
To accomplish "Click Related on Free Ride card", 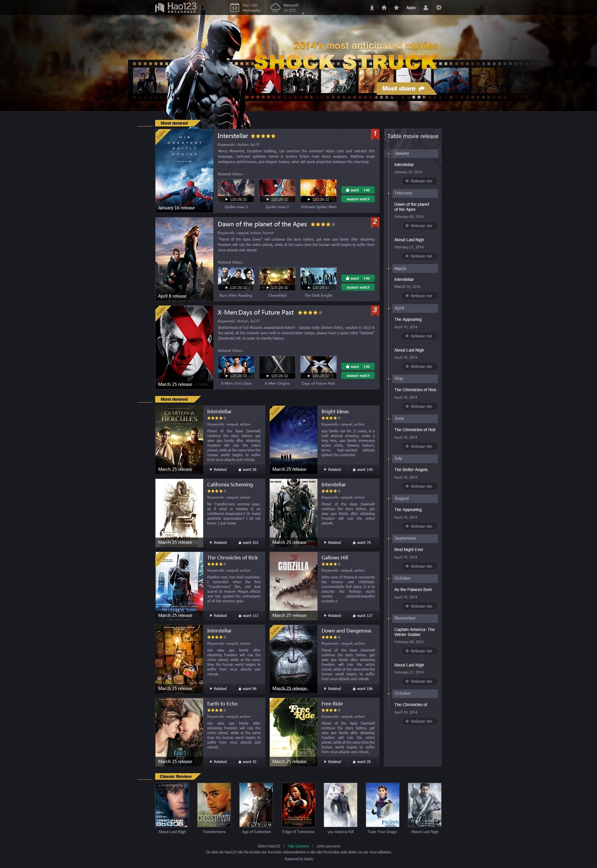I will click(332, 761).
